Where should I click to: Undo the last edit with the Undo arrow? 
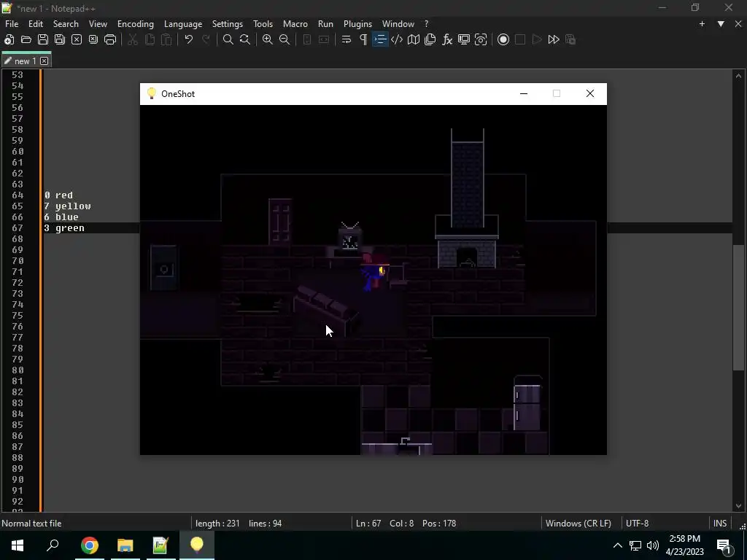click(189, 39)
